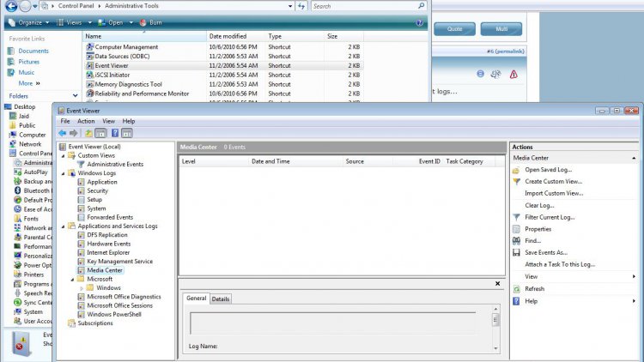Open Forwarded Events log

[110, 217]
